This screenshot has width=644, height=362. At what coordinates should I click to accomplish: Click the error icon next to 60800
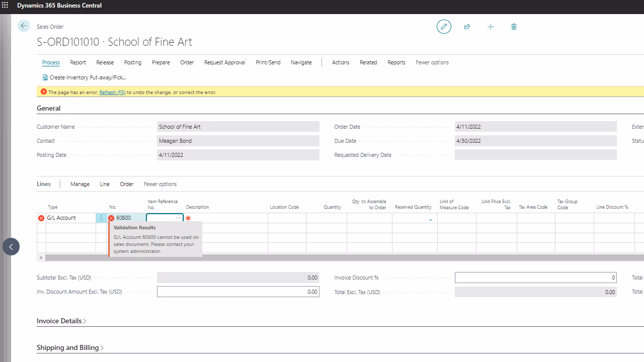click(111, 218)
